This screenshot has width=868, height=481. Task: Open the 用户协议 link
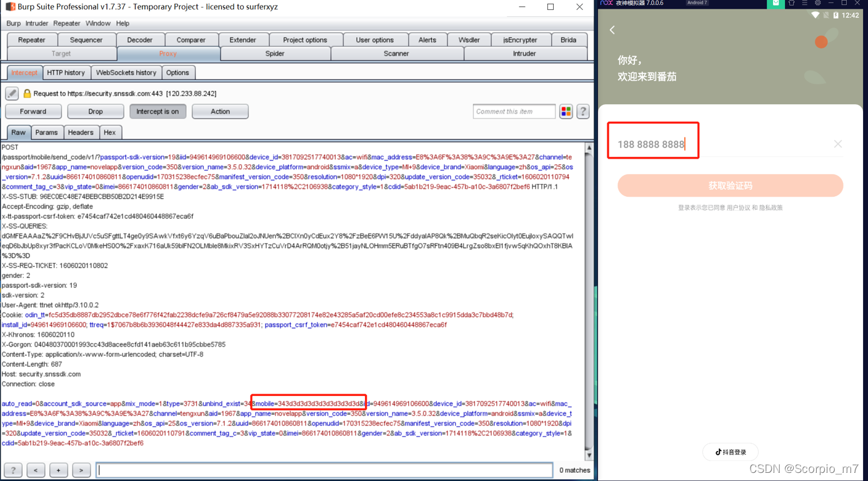739,207
